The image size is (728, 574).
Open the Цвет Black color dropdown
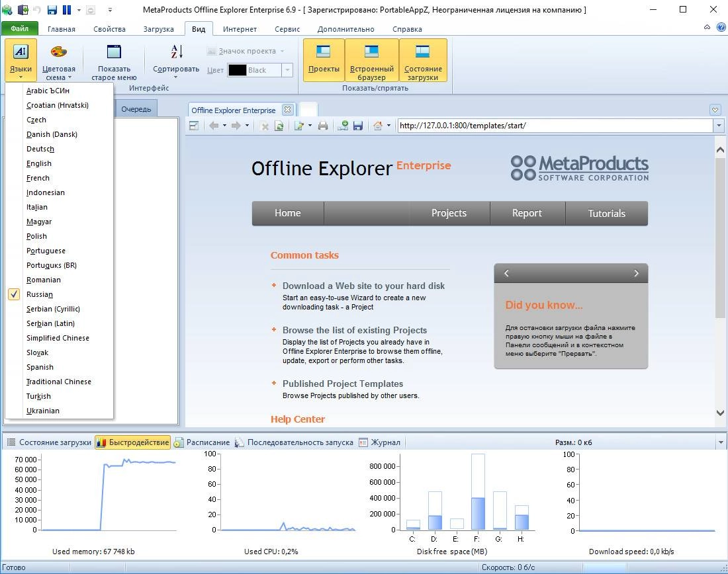(x=287, y=70)
